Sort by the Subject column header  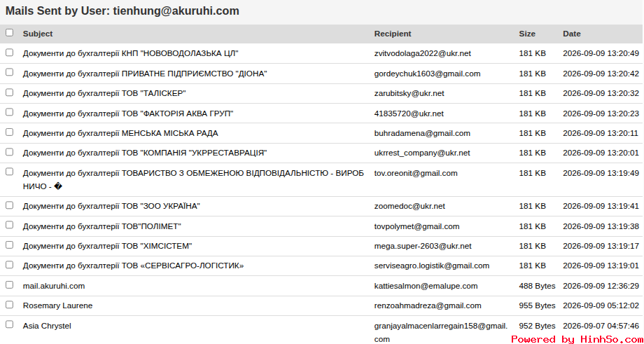pos(38,34)
